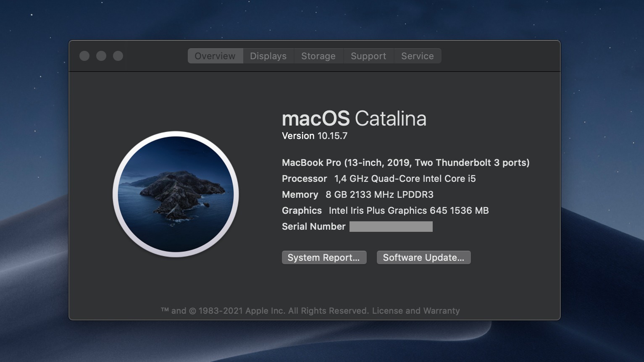
Task: Check for updates via Software Update button
Action: [423, 257]
